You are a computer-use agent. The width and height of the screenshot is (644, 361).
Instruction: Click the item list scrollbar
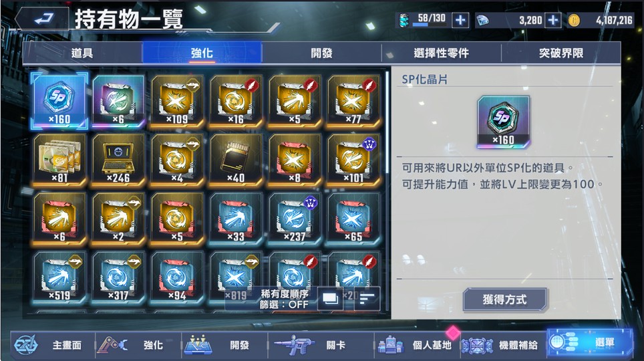pos(387,124)
